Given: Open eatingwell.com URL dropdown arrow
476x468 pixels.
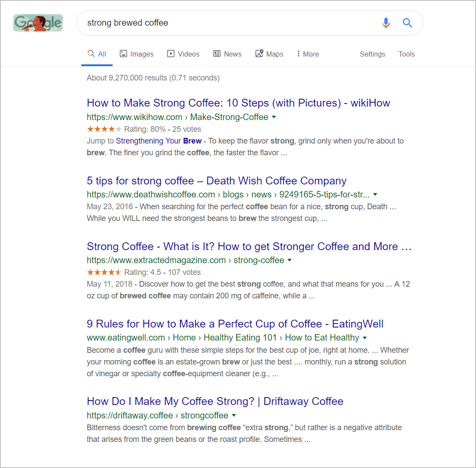Looking at the screenshot, I should click(365, 338).
